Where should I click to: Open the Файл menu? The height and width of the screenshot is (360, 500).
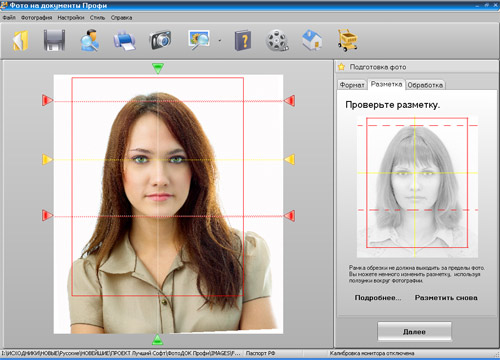pos(9,18)
